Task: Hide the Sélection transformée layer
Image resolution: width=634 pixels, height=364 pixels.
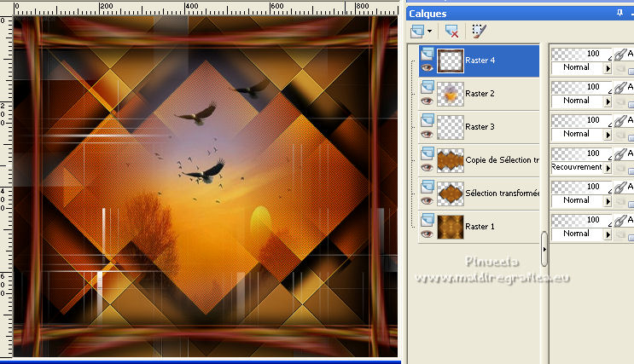Action: tap(427, 201)
